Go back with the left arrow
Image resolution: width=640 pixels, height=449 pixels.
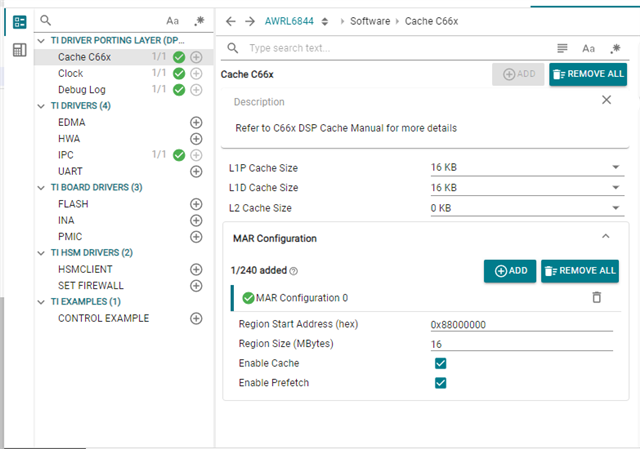[231, 21]
